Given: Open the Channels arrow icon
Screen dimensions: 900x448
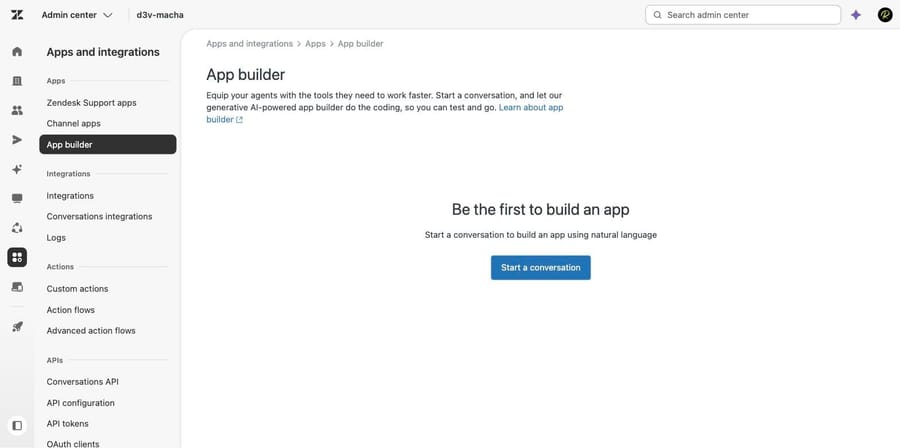Looking at the screenshot, I should click(x=17, y=140).
